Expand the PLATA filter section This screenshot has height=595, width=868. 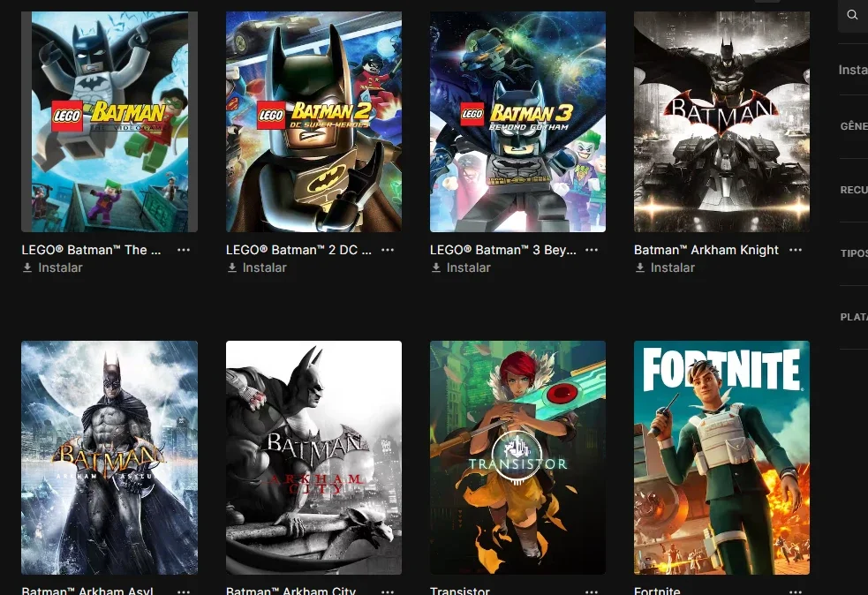click(854, 317)
